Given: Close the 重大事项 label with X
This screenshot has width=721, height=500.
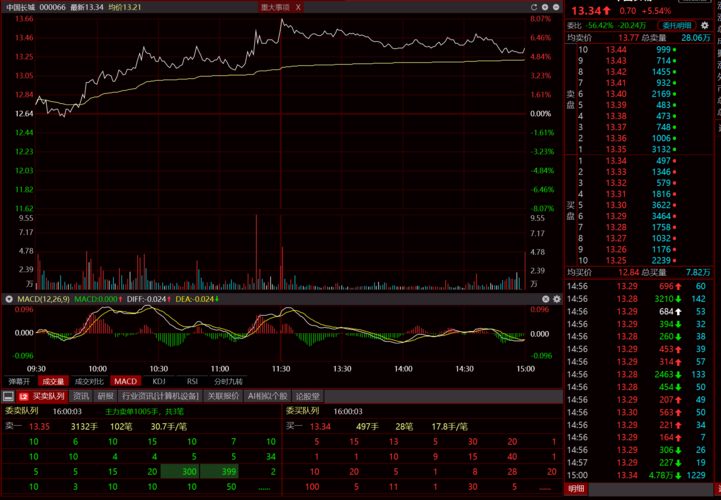Looking at the screenshot, I should [298, 7].
